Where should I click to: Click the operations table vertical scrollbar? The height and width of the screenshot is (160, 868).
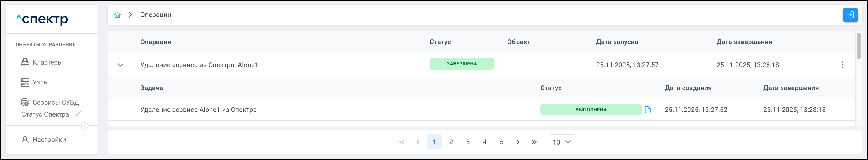click(859, 46)
